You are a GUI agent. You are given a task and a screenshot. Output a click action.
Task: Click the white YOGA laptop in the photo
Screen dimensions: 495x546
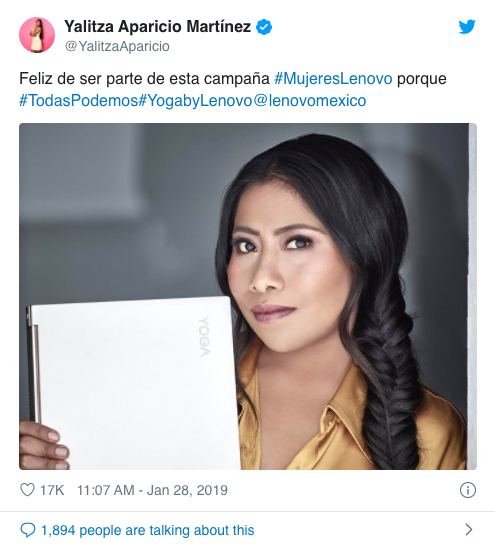[134, 383]
